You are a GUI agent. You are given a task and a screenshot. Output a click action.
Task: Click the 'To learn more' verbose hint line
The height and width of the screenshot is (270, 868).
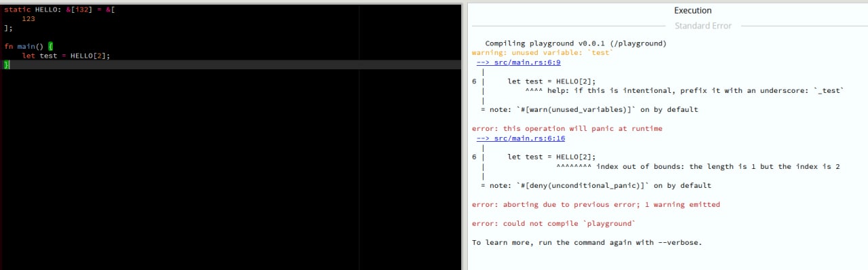[x=587, y=242]
